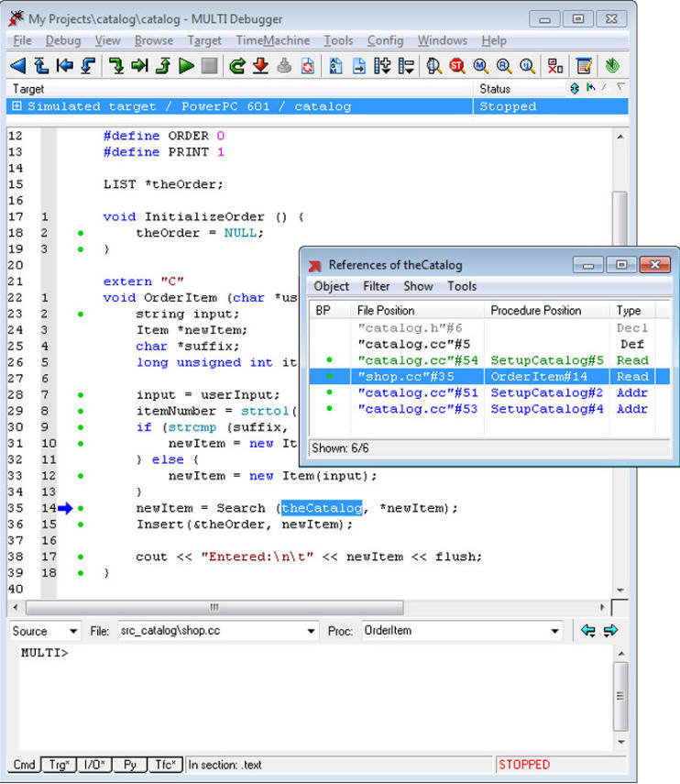Click the green Restart program icon

pos(236,65)
